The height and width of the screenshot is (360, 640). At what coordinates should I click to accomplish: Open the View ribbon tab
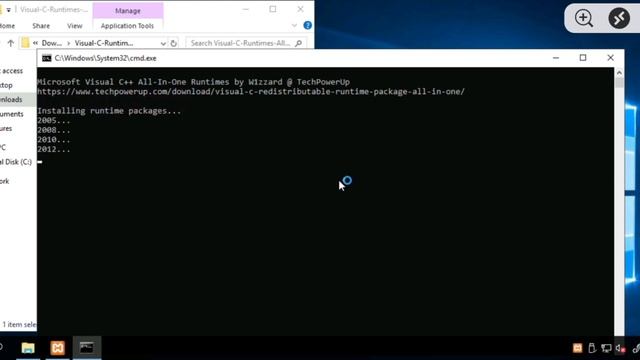pos(75,26)
